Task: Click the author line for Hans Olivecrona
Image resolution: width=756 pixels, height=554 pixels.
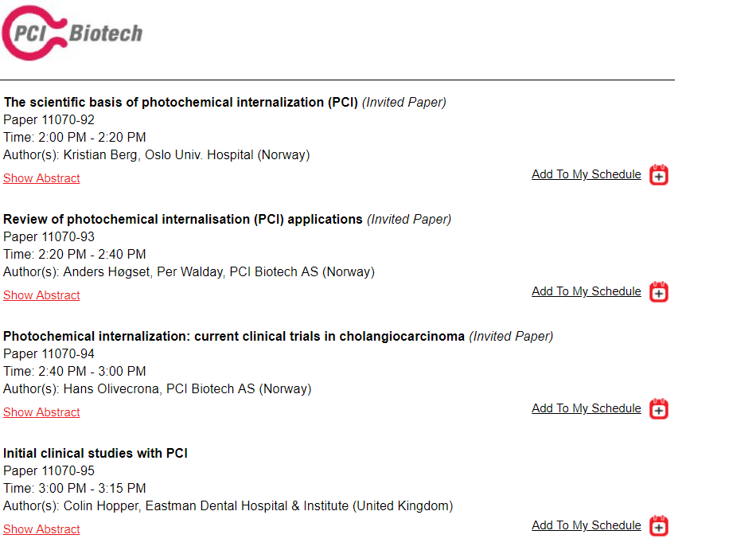Action: tap(158, 388)
